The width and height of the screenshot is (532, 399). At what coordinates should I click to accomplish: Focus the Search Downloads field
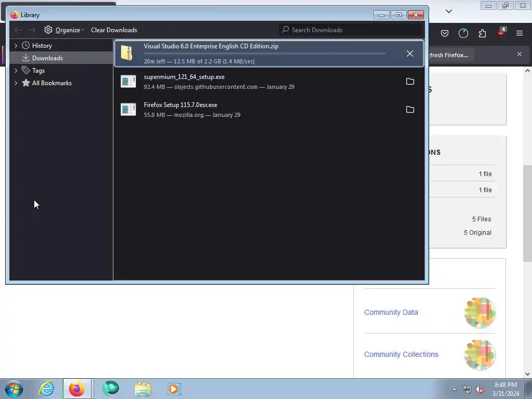click(351, 30)
